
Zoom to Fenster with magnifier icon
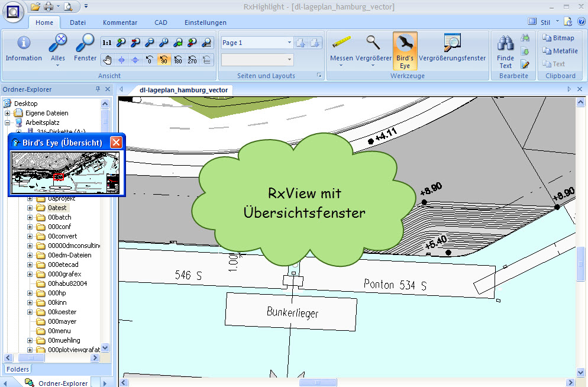tap(85, 48)
